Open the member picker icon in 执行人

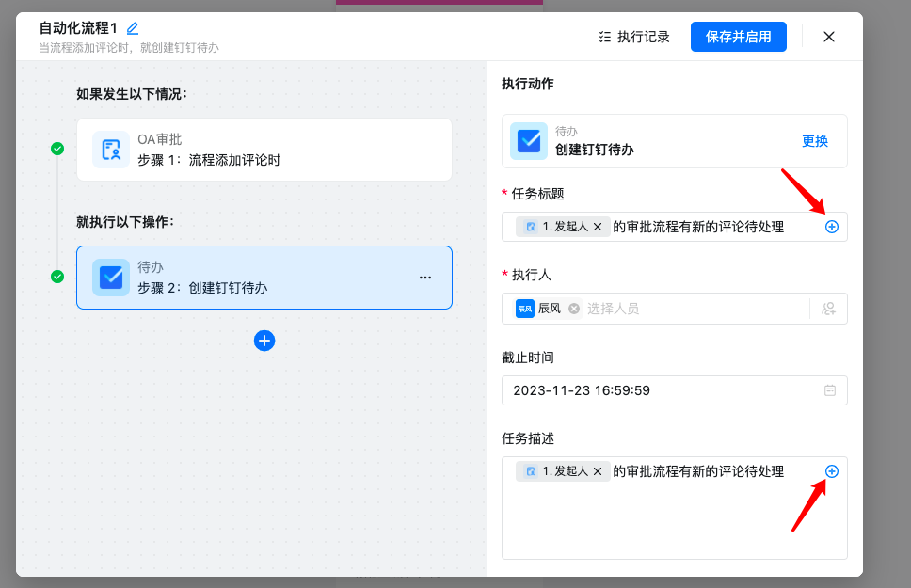tap(828, 309)
